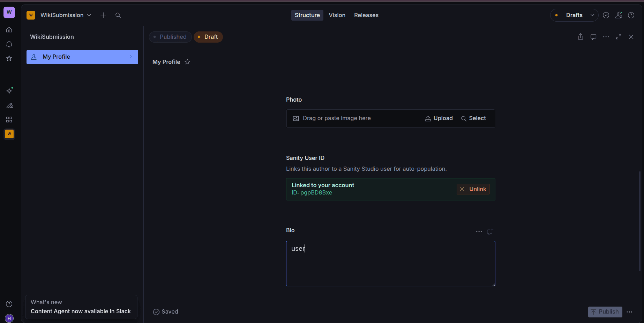Click the search icon in top bar
Screen dimensions: 644x323
pos(118,15)
